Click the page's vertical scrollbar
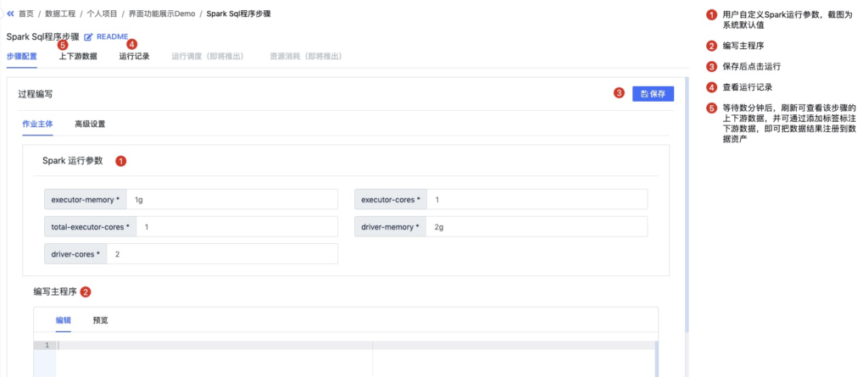Screen dimensions: 868x377 [687, 205]
